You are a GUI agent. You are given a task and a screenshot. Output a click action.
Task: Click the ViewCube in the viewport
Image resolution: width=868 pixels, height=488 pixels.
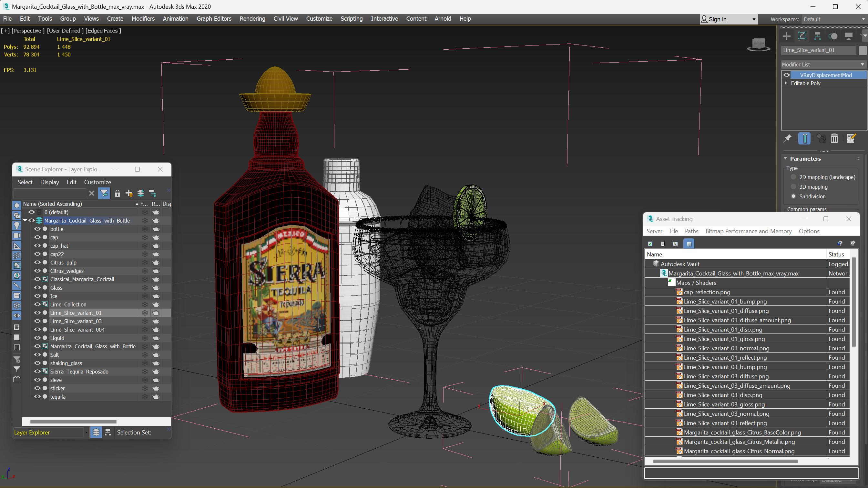tap(759, 45)
